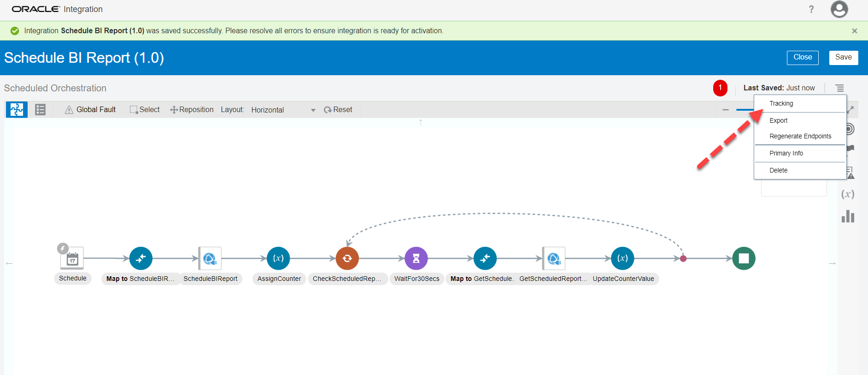Image resolution: width=868 pixels, height=375 pixels.
Task: Click the green Stop end node
Action: tap(744, 258)
